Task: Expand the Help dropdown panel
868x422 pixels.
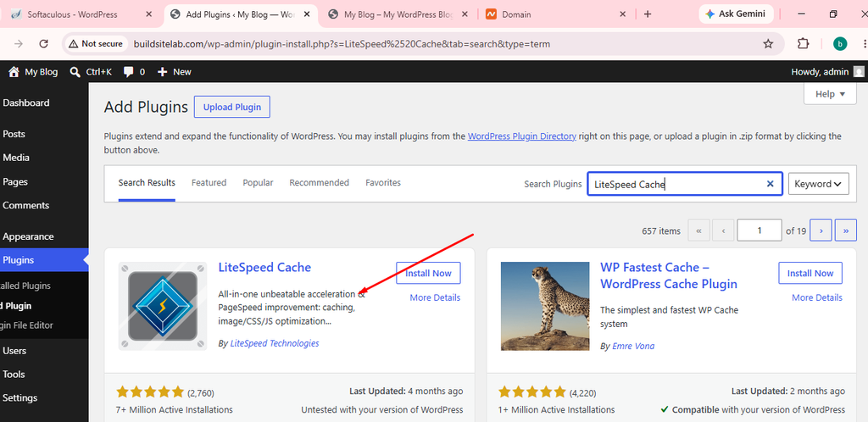Action: [831, 94]
